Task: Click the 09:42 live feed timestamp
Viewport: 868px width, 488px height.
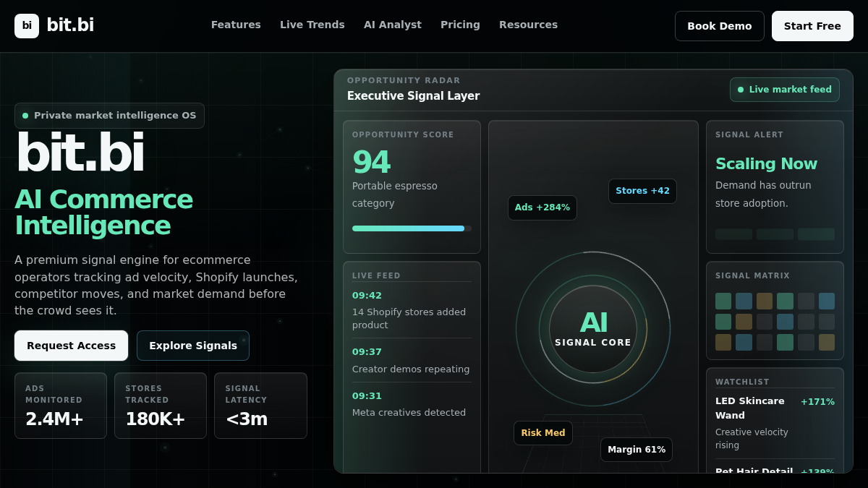Action: [367, 296]
